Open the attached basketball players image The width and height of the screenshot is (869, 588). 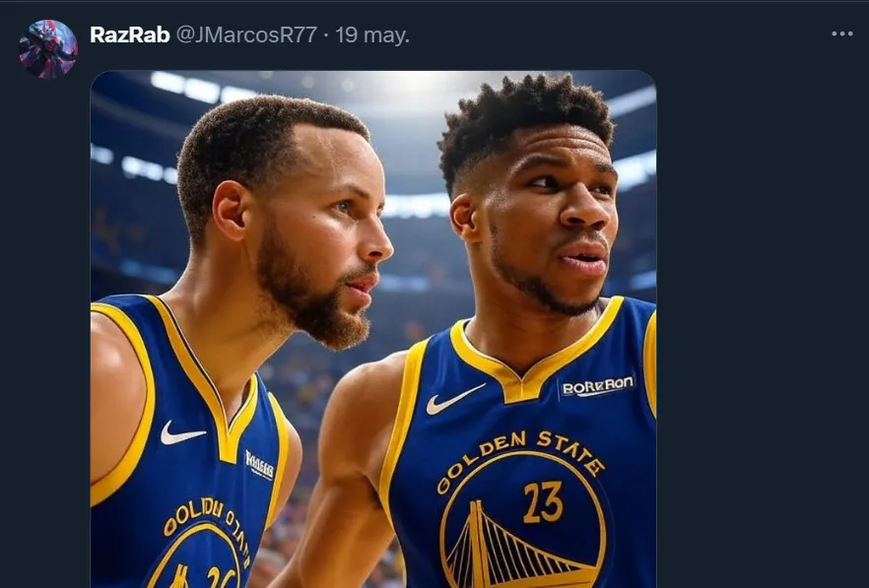372,325
